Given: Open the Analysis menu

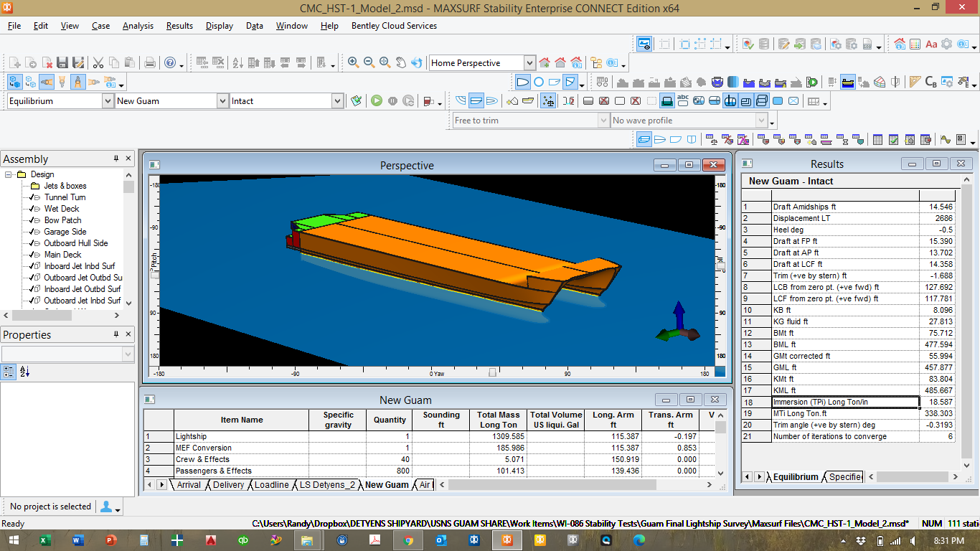Looking at the screenshot, I should tap(138, 26).
